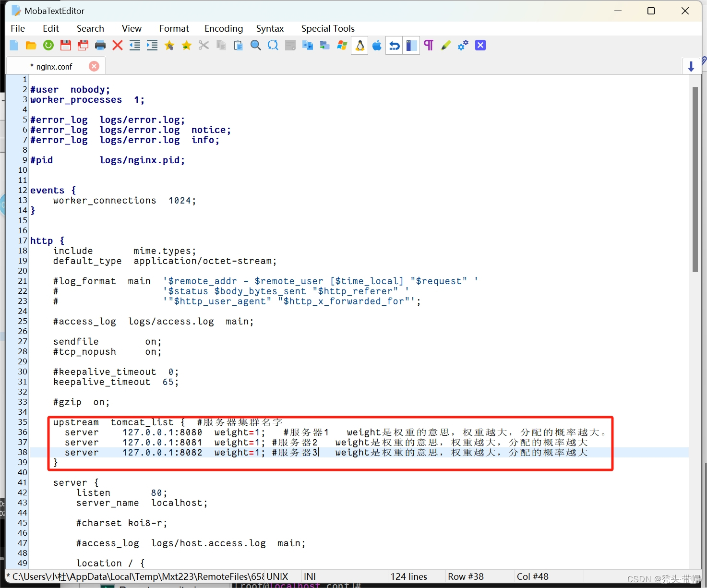The width and height of the screenshot is (707, 588).
Task: Set UNIX line endings via penguin icon
Action: click(x=359, y=46)
